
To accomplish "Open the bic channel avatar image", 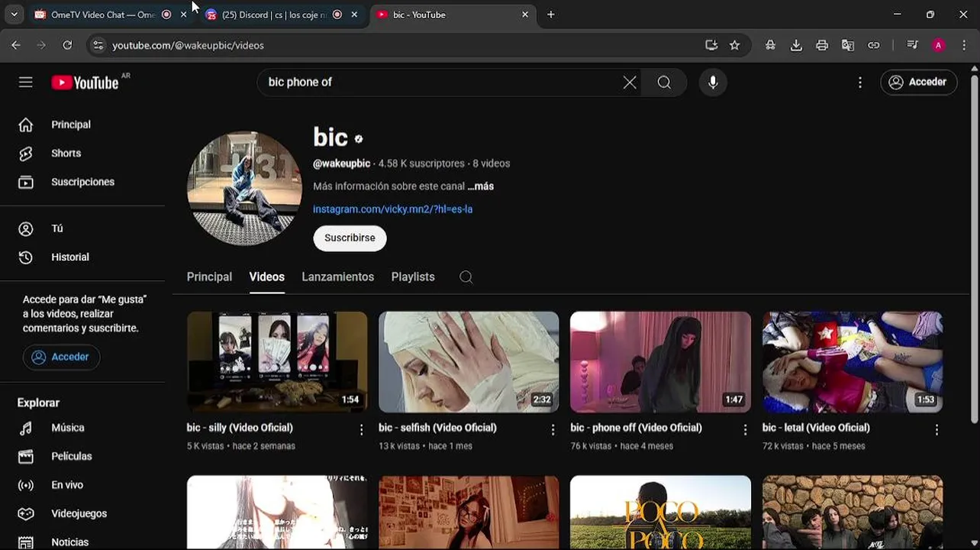I will click(244, 188).
